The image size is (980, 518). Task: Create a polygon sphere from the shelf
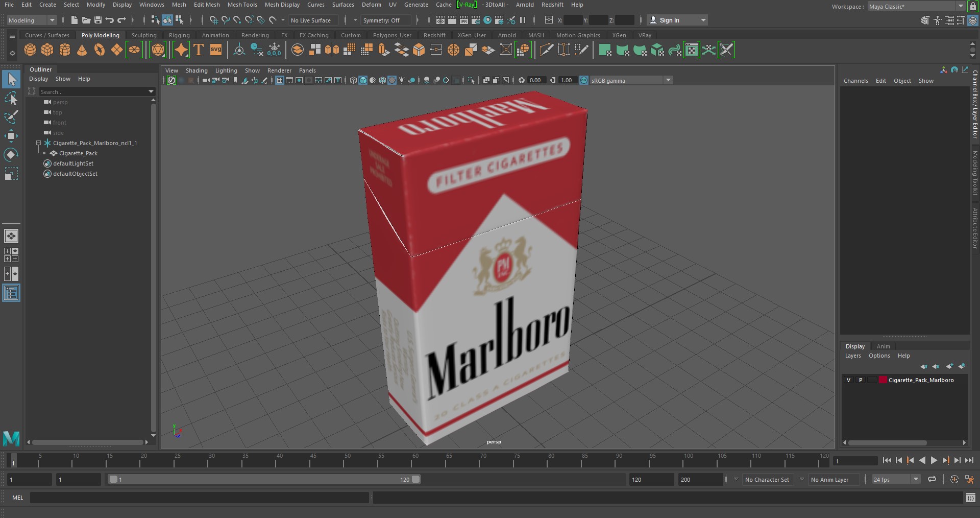pos(30,50)
